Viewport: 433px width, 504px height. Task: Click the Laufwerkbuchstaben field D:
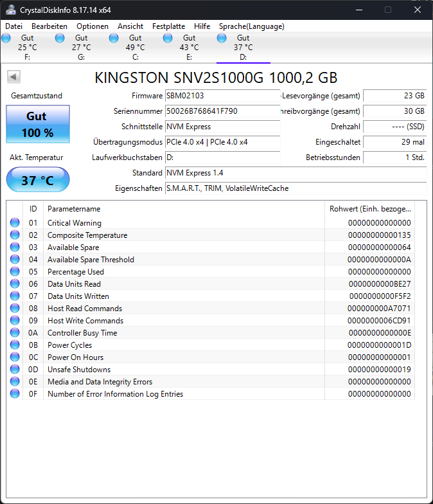point(222,157)
